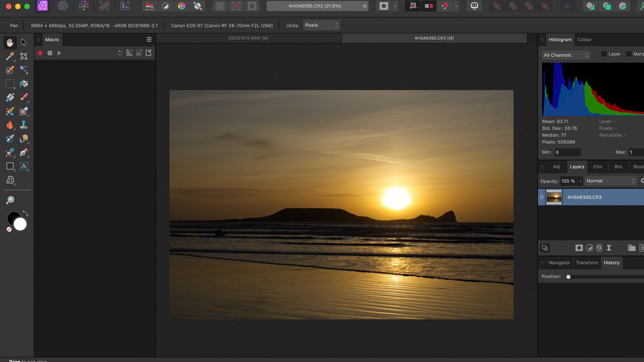Select the Clone stamp tool
The height and width of the screenshot is (362, 644).
24,125
